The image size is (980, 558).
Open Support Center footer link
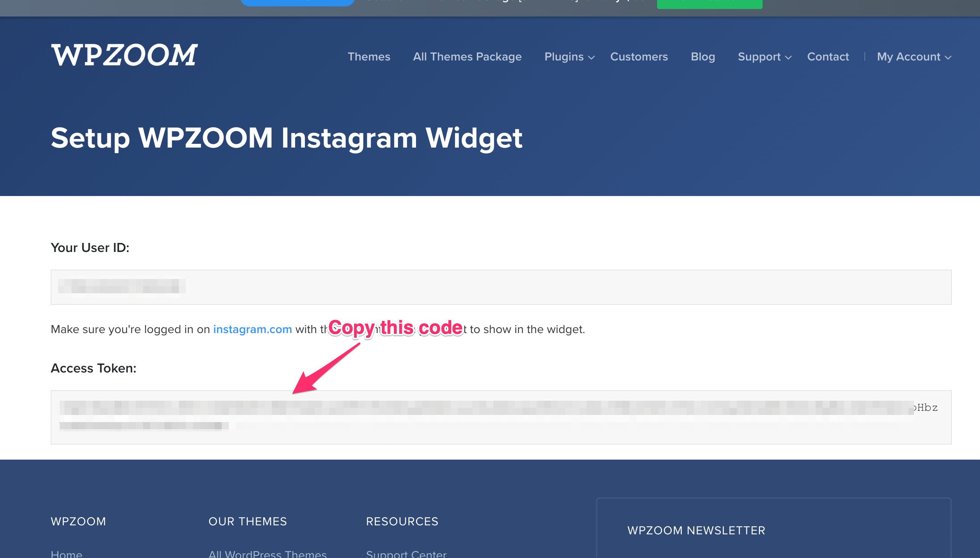pyautogui.click(x=406, y=554)
